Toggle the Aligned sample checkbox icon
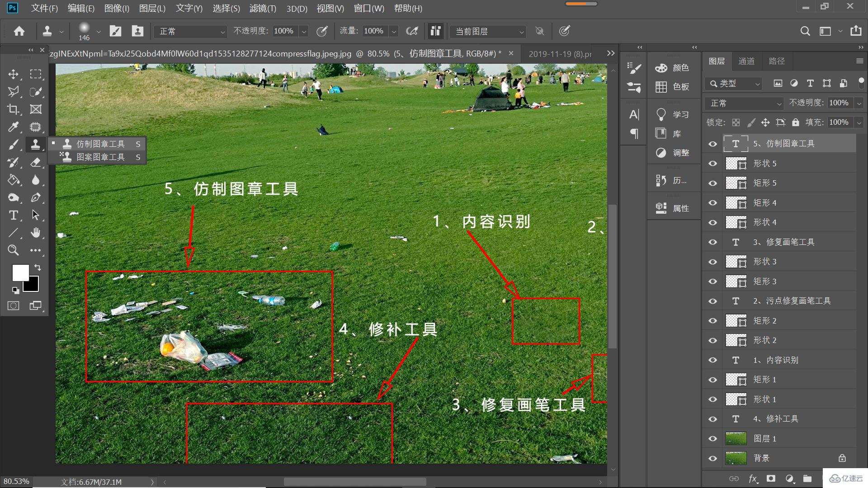 (x=435, y=31)
